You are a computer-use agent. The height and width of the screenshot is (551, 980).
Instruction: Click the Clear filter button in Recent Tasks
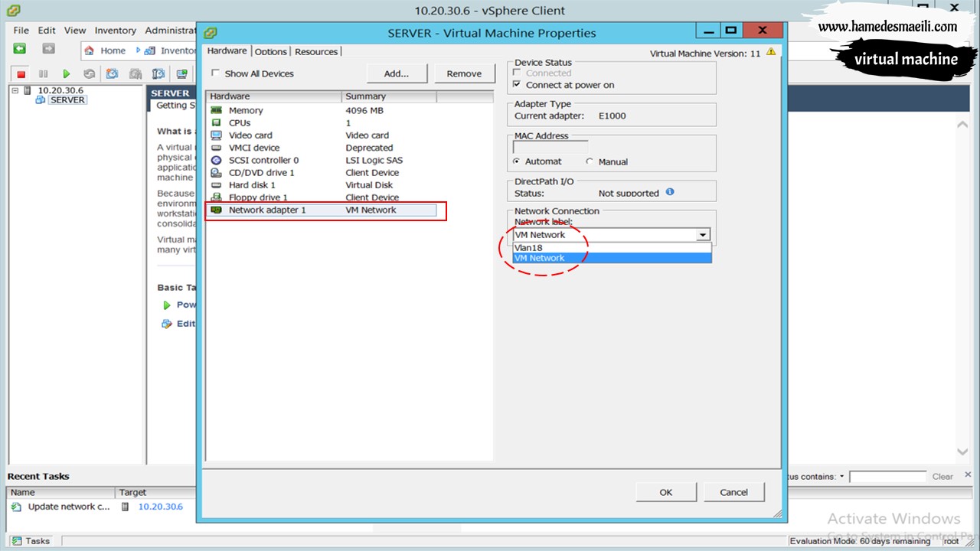coord(942,477)
